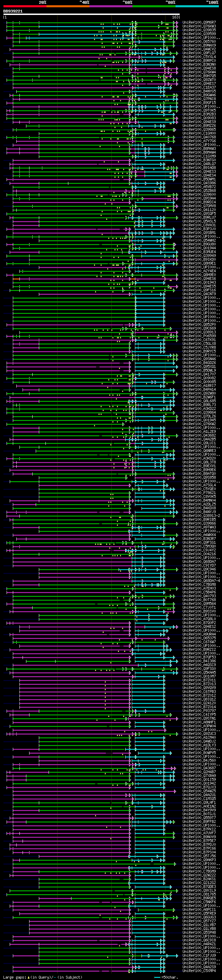This screenshot has height=980, width=222.
Task: Select the UniRef100_Q7PNI8 label
Action: click(x=199, y=99)
